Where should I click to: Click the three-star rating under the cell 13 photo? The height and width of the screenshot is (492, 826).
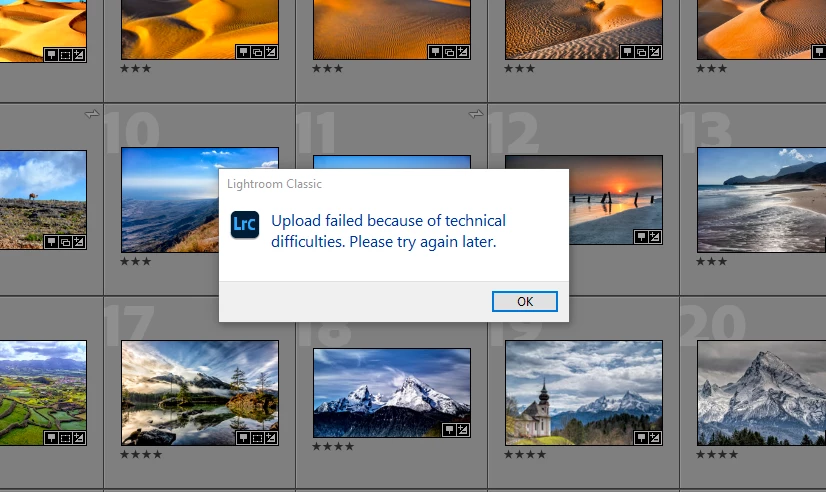pyautogui.click(x=711, y=261)
